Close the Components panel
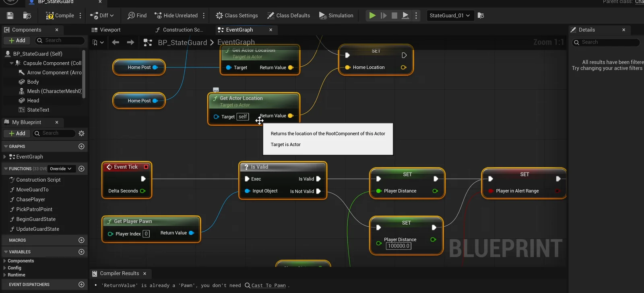The image size is (644, 293). tap(57, 30)
